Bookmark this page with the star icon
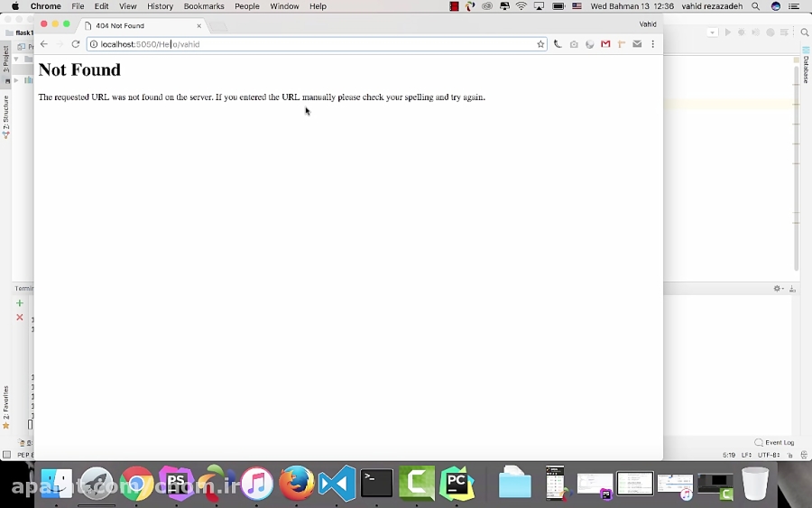 click(540, 44)
